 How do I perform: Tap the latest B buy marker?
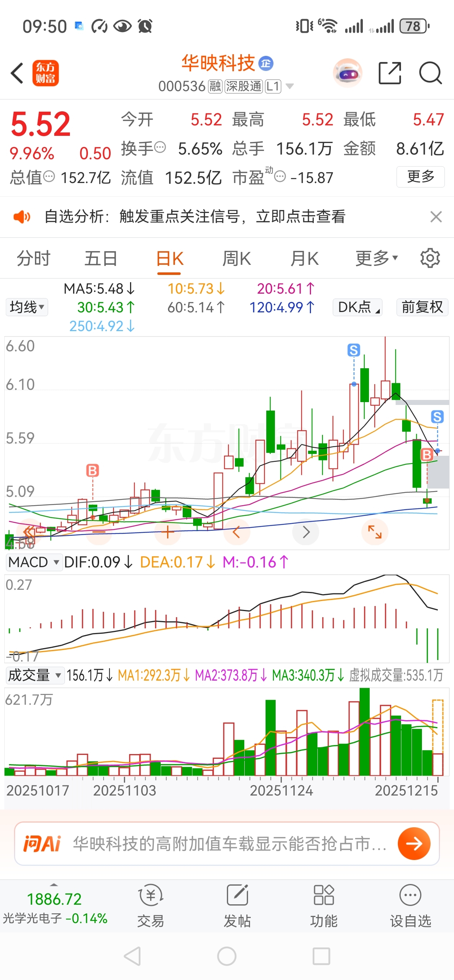pos(427,454)
